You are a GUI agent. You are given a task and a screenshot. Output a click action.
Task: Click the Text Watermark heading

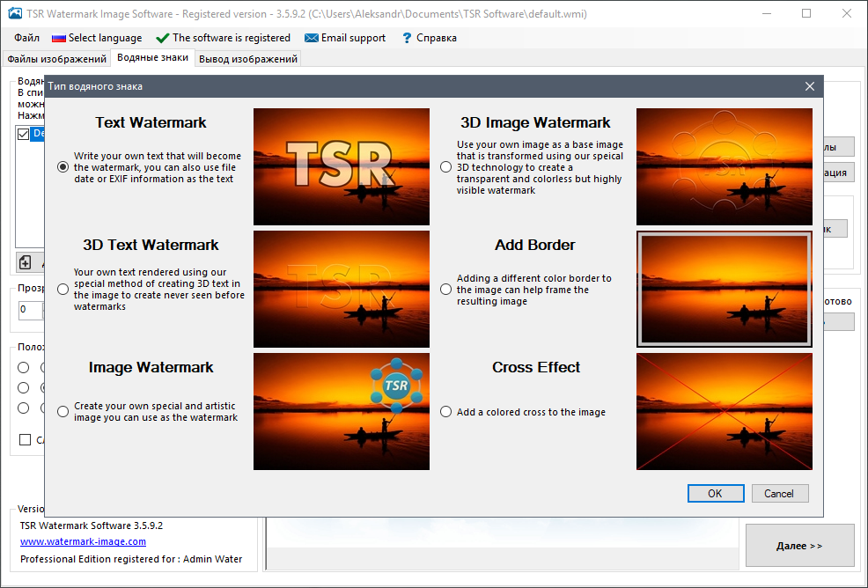(151, 122)
